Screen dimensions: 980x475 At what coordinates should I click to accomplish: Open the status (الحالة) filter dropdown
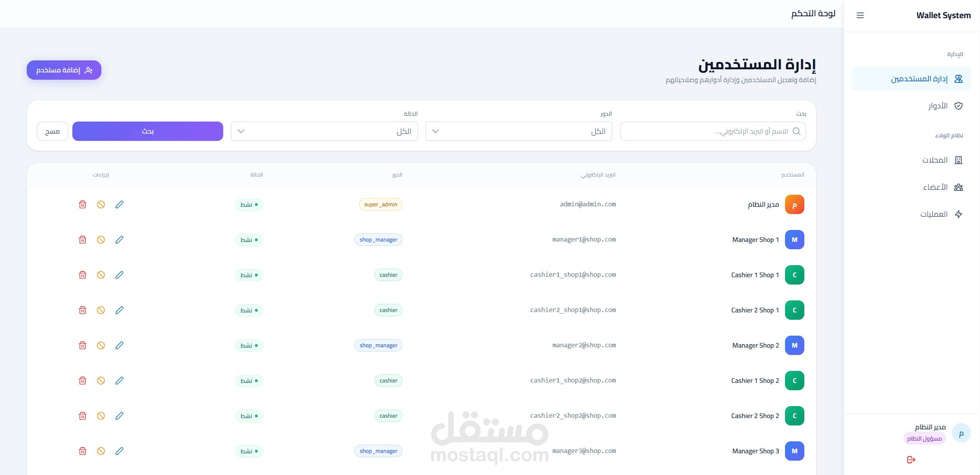[324, 131]
